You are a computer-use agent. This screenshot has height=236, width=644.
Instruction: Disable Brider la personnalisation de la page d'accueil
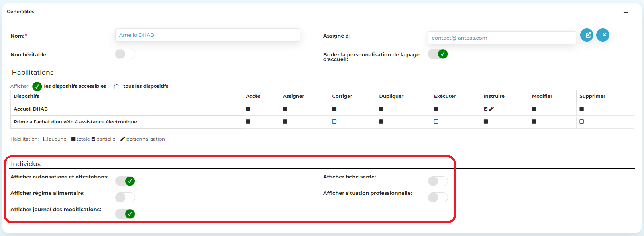[x=438, y=54]
